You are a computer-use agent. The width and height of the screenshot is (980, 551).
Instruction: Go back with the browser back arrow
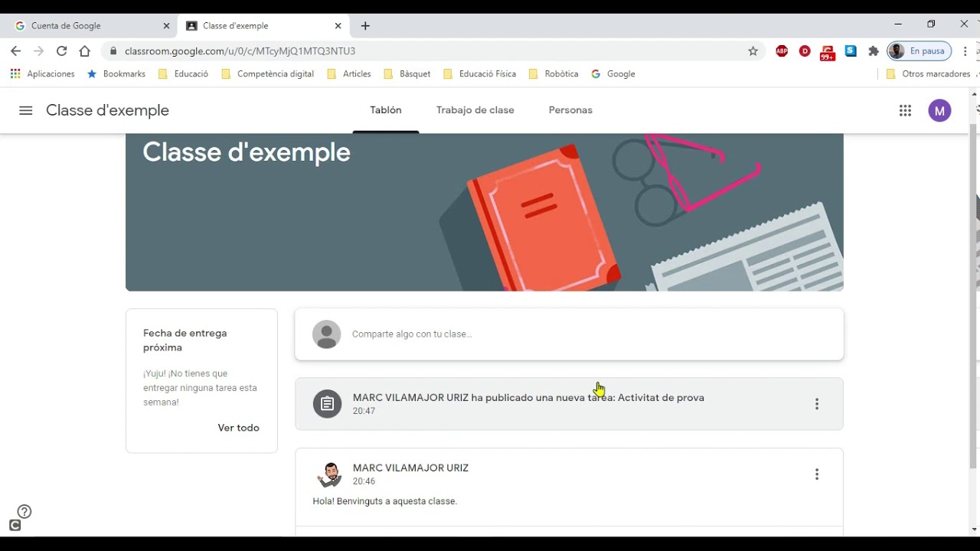(16, 51)
